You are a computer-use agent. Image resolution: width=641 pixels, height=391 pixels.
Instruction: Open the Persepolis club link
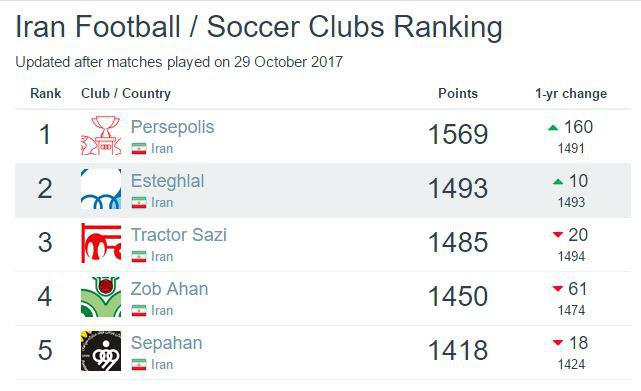click(x=173, y=127)
